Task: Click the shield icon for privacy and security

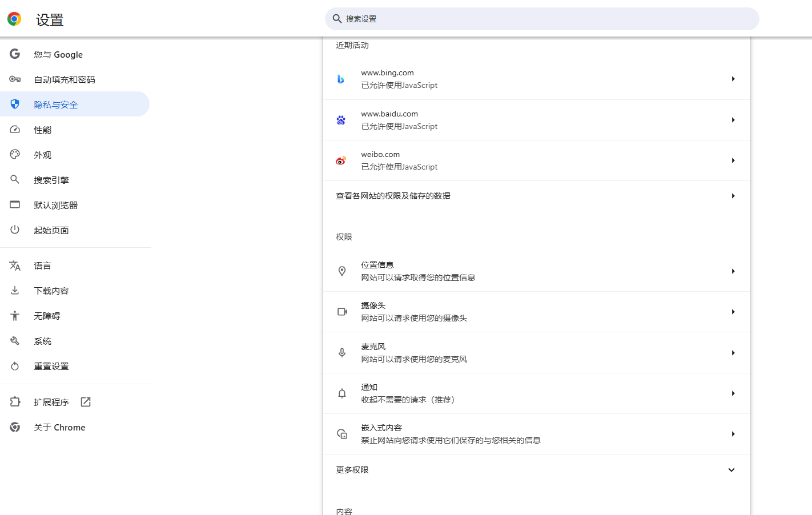Action: (x=15, y=104)
